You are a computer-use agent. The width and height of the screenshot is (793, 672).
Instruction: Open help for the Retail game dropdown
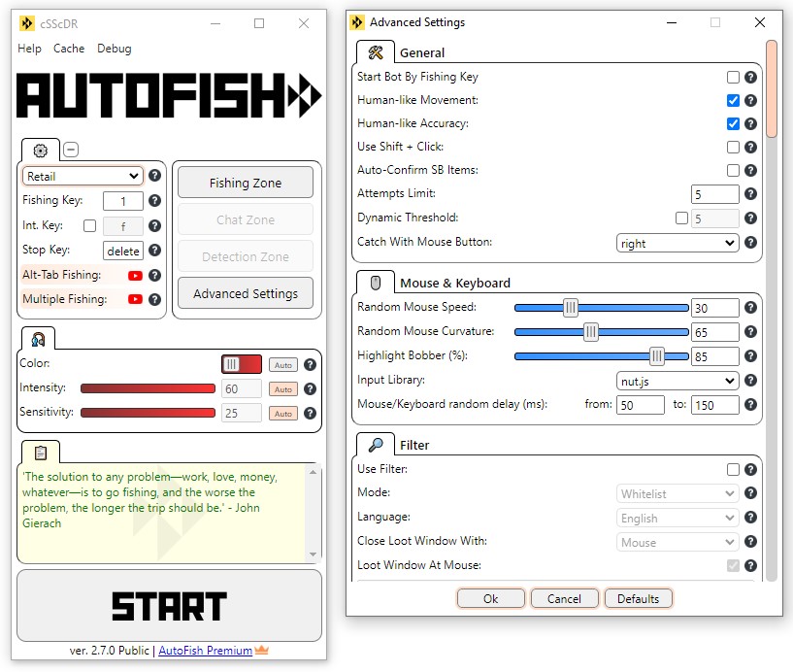(x=154, y=176)
